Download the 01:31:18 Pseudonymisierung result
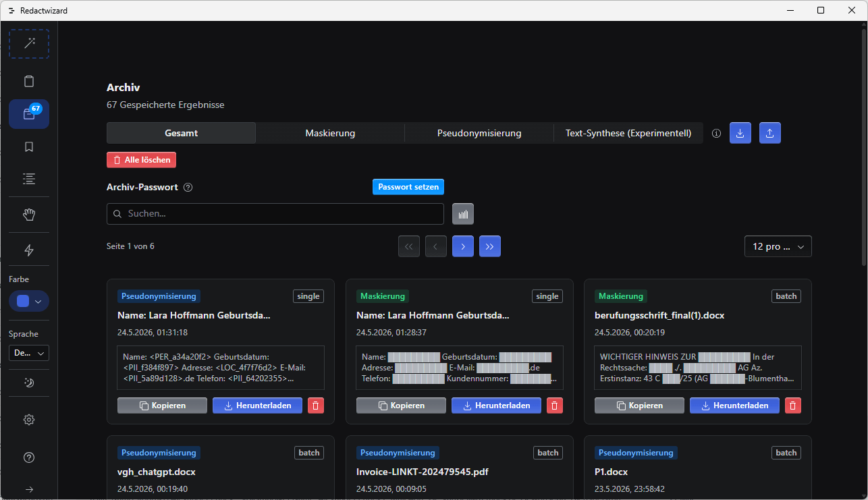The height and width of the screenshot is (500, 868). (257, 406)
